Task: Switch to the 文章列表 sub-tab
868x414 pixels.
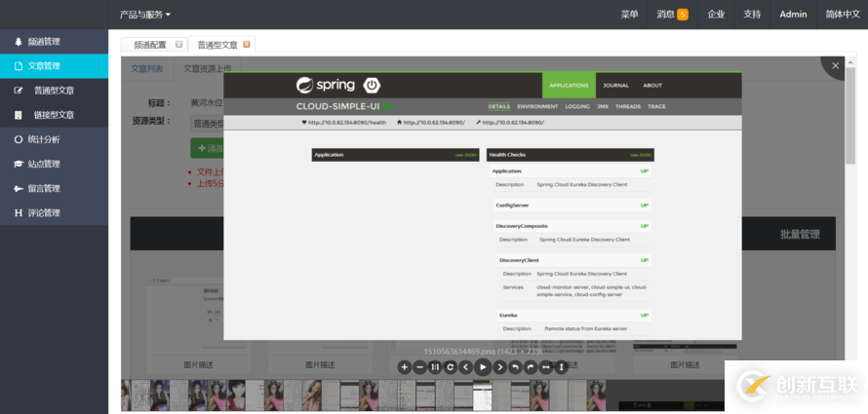Action: (146, 68)
